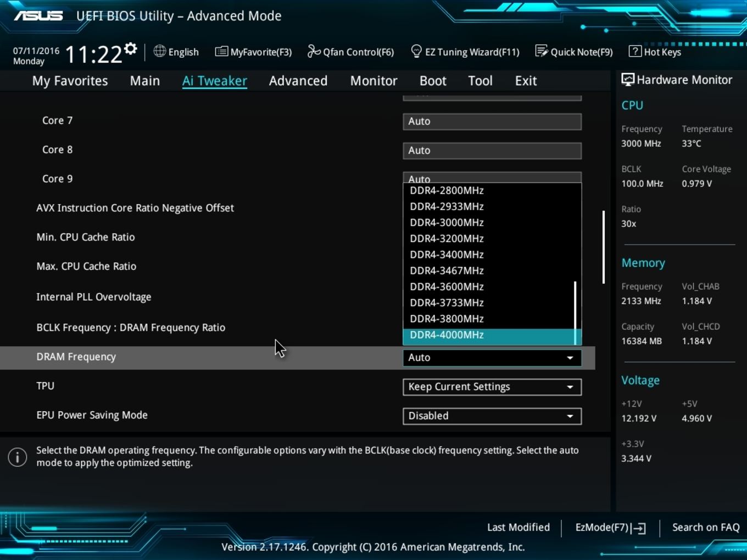747x560 pixels.
Task: Click the Hardware Monitor screen icon
Action: (628, 80)
